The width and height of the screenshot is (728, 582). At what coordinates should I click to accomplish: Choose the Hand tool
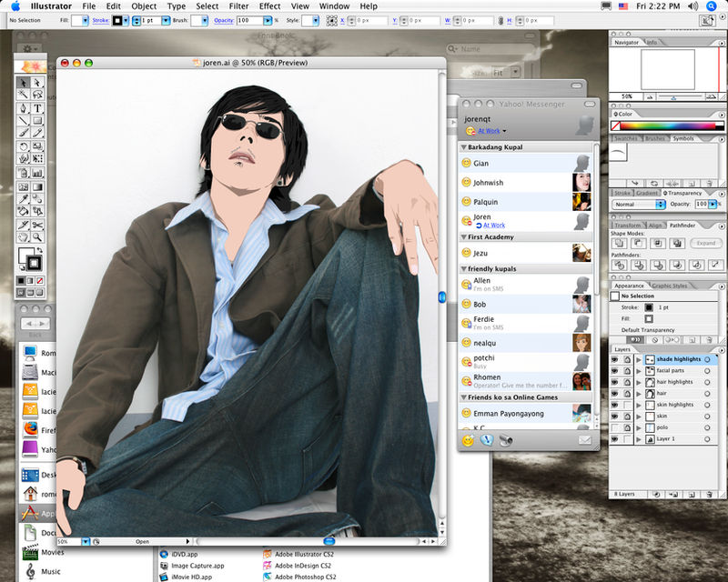tap(24, 237)
